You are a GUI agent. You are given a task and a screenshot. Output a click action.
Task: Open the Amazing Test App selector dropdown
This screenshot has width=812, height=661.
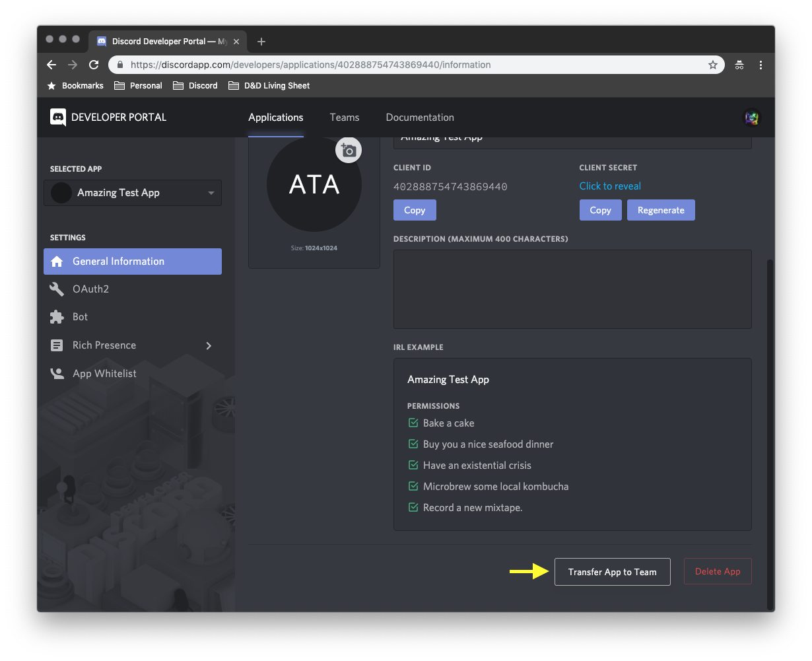133,193
